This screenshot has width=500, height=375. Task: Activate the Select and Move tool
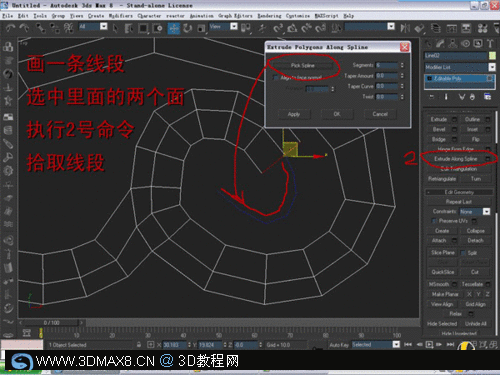point(174,28)
